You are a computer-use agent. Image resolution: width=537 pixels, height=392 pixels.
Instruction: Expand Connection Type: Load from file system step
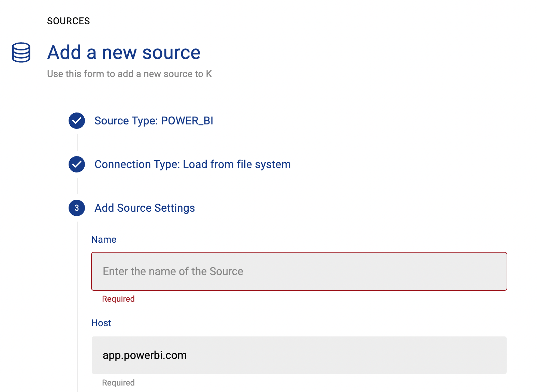192,164
